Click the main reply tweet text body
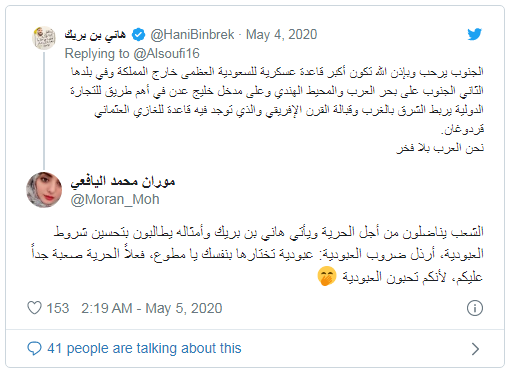 (257, 255)
